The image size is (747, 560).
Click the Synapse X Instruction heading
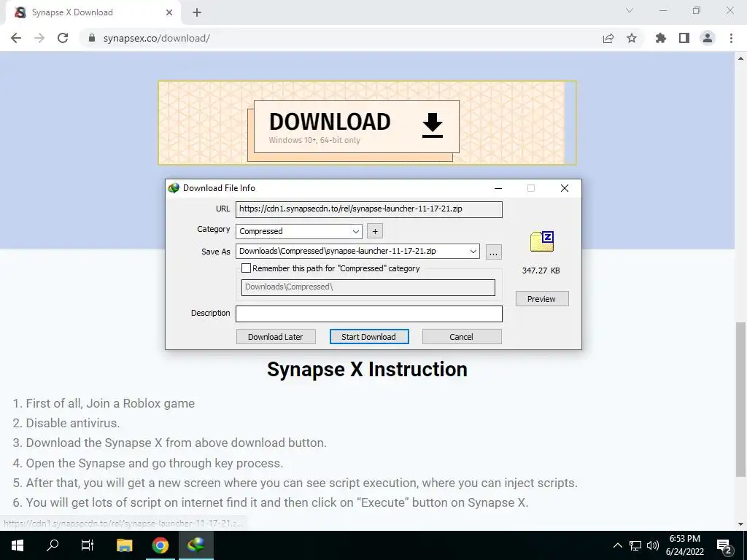click(367, 370)
